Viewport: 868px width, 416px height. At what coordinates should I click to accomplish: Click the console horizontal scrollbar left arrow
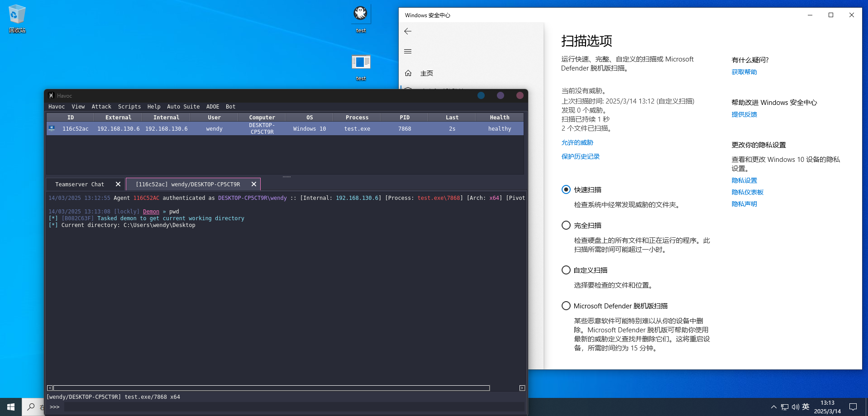point(50,388)
